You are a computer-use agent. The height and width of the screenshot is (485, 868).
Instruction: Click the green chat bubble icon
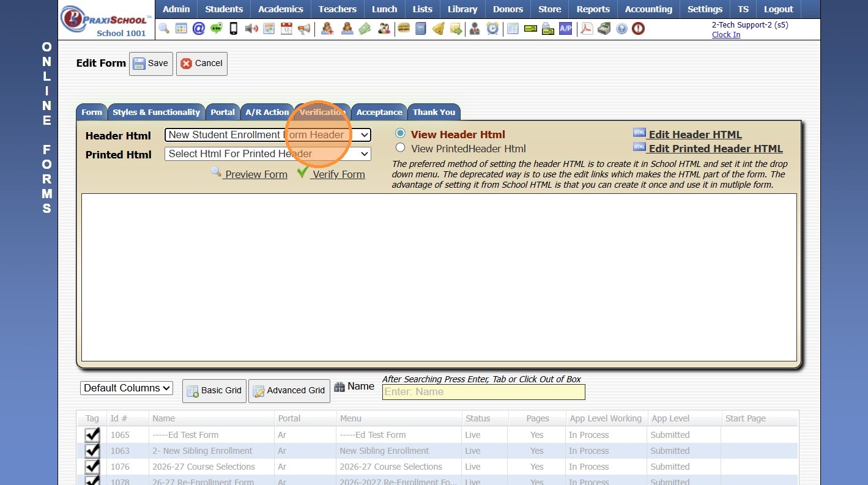tap(216, 28)
